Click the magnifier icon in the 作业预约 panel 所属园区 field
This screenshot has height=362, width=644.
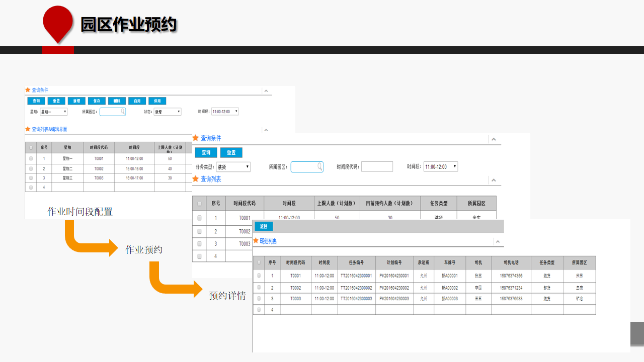tap(319, 166)
